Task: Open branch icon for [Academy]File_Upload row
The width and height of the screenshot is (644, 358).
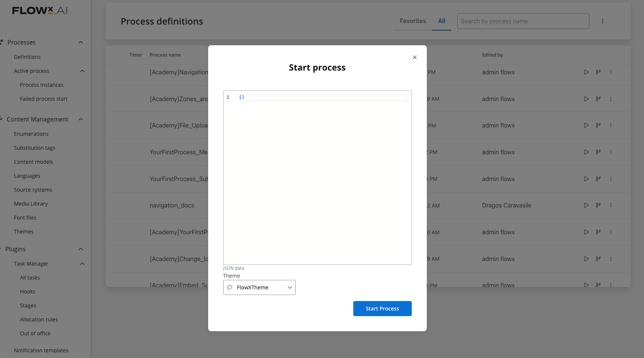Action: pyautogui.click(x=598, y=125)
